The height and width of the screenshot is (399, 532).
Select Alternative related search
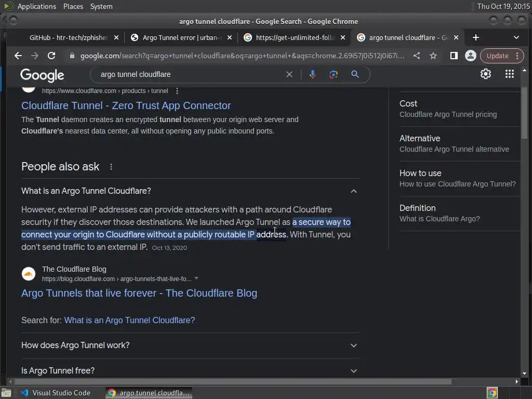point(459,143)
